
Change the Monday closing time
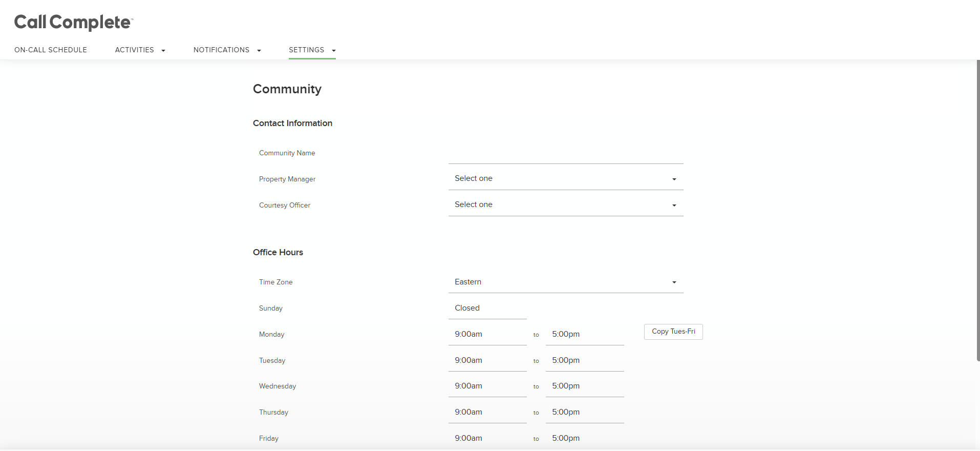pos(585,334)
